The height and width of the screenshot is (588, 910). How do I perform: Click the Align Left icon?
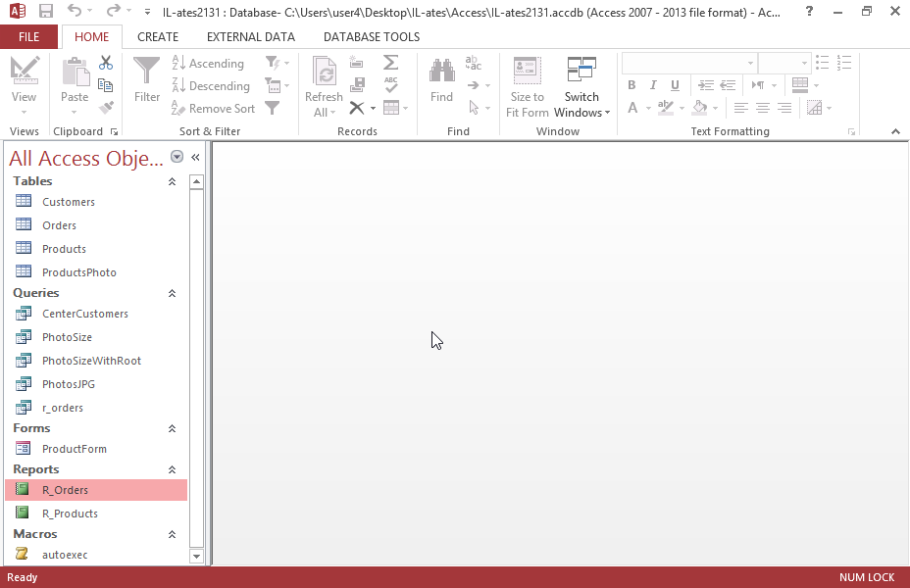click(x=740, y=108)
